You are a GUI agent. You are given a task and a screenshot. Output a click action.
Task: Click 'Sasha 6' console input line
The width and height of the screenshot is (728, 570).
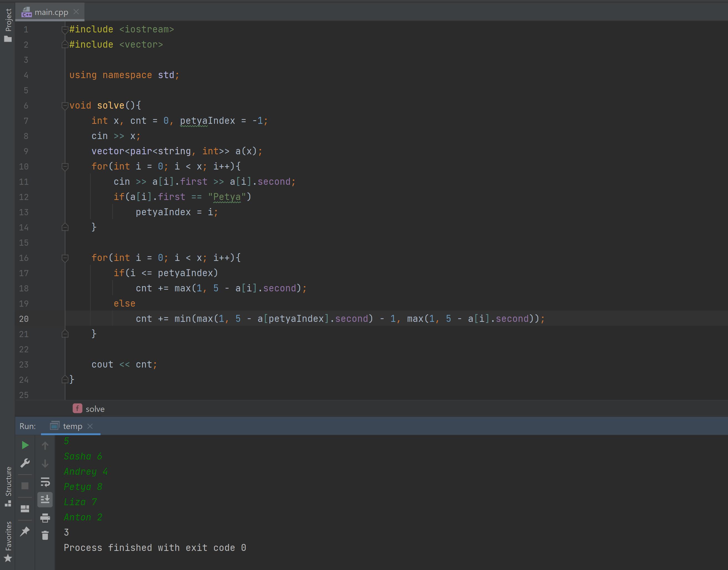coord(83,456)
